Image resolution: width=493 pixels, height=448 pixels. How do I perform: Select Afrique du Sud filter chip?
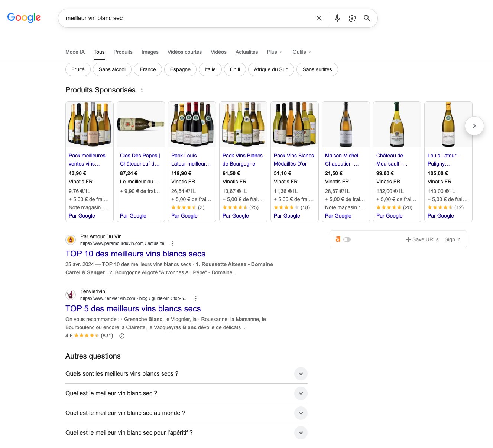point(271,69)
